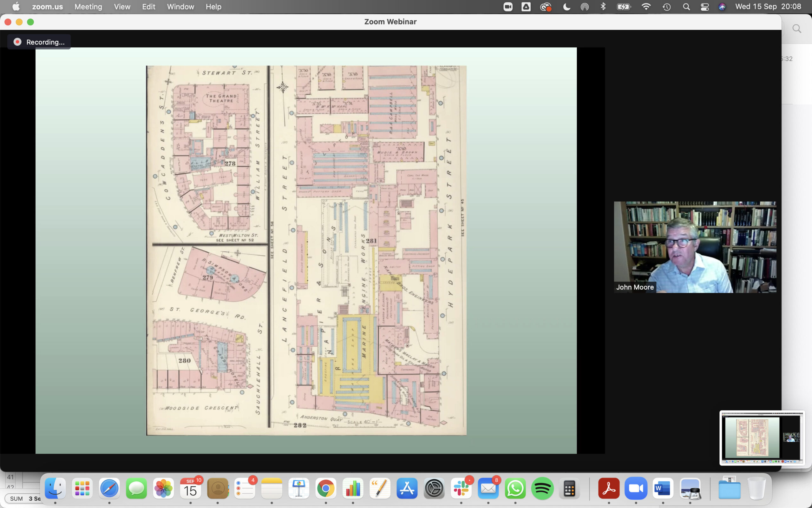Open the zoom.us application menu
Screen dimensions: 812x508
click(x=47, y=7)
